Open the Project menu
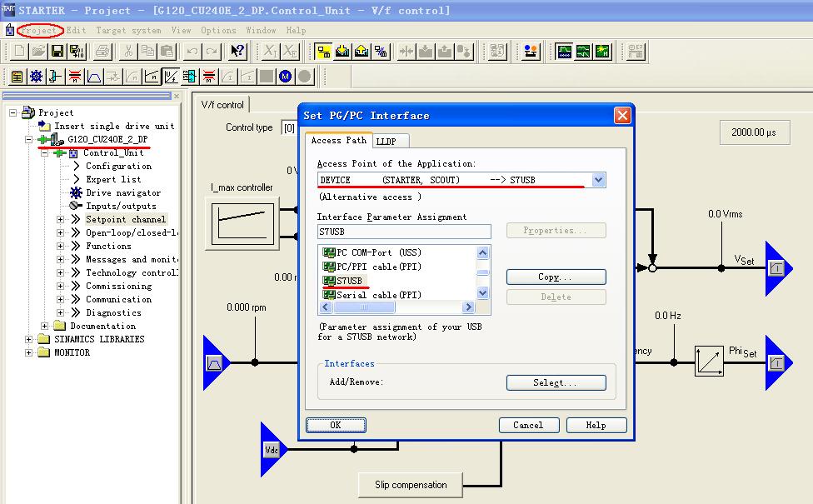Viewport: 813px width, 504px height. click(x=39, y=31)
